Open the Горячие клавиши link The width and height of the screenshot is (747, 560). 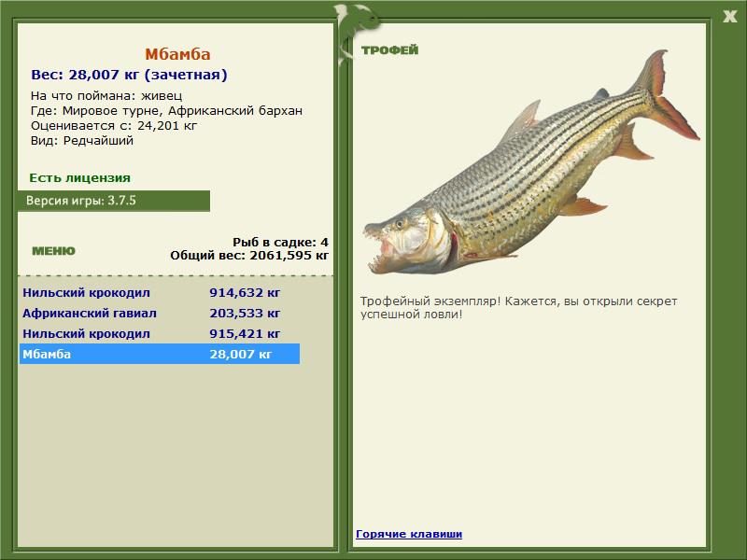[409, 534]
